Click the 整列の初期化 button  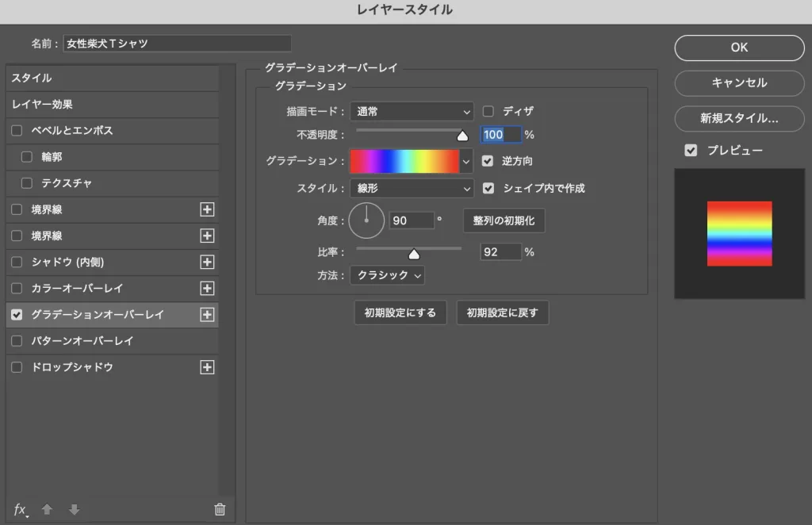(504, 220)
